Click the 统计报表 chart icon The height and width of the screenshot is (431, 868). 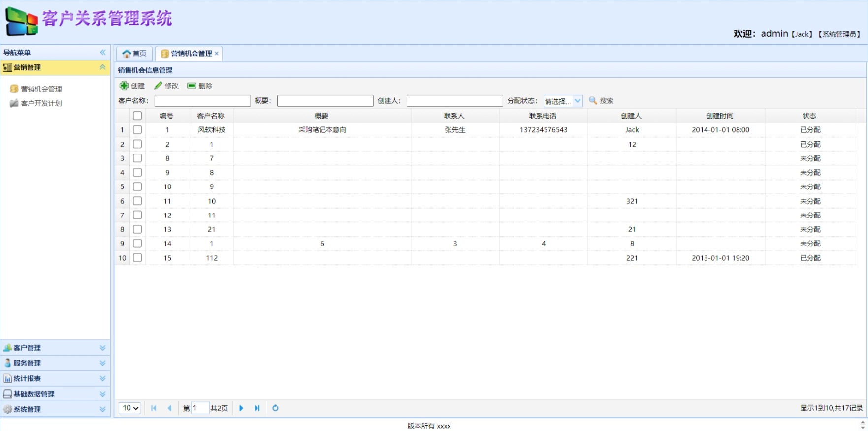click(7, 378)
